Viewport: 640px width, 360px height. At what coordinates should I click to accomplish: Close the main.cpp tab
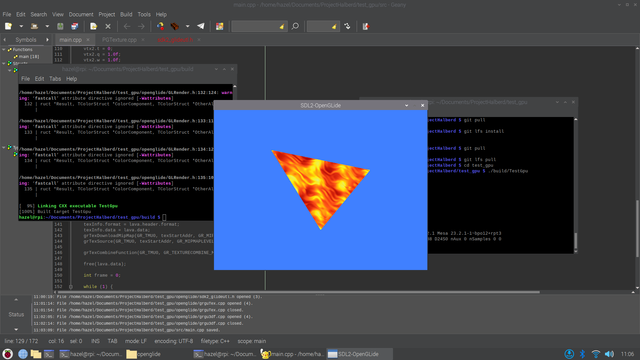pyautogui.click(x=88, y=40)
